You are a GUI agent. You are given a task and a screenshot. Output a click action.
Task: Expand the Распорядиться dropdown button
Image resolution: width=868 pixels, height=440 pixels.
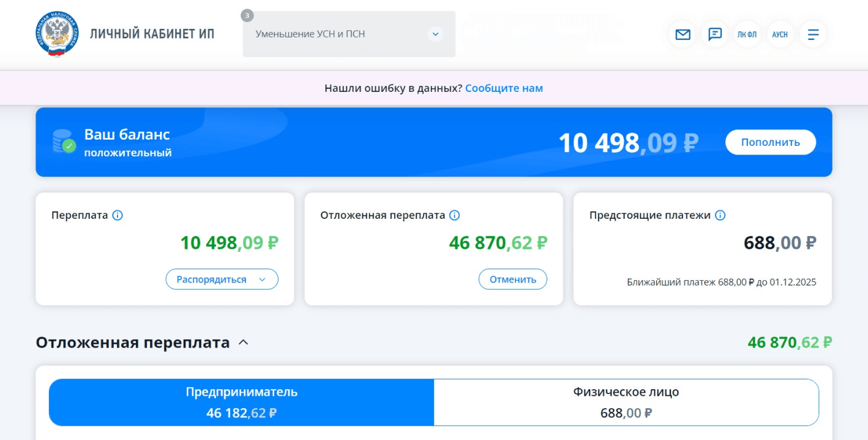coord(222,279)
